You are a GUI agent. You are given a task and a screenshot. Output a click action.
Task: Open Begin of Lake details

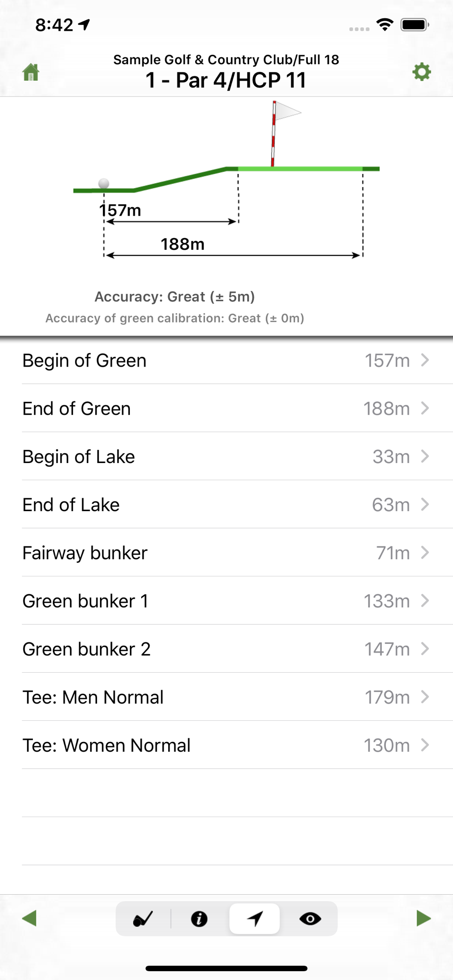226,456
